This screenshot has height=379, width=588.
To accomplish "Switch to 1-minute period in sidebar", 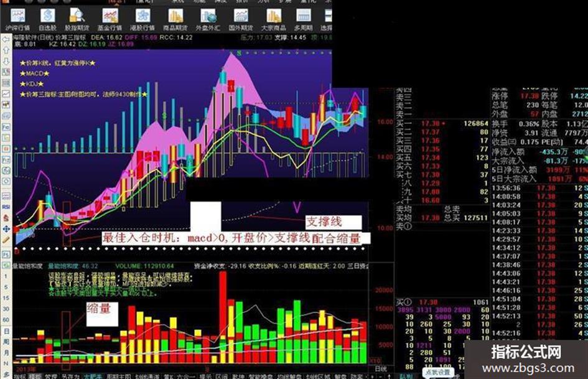I will point(6,276).
